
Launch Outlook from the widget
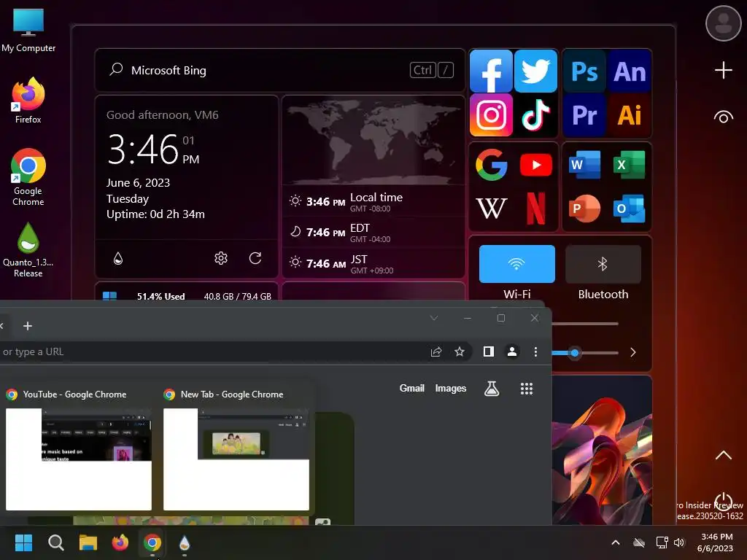pos(629,208)
